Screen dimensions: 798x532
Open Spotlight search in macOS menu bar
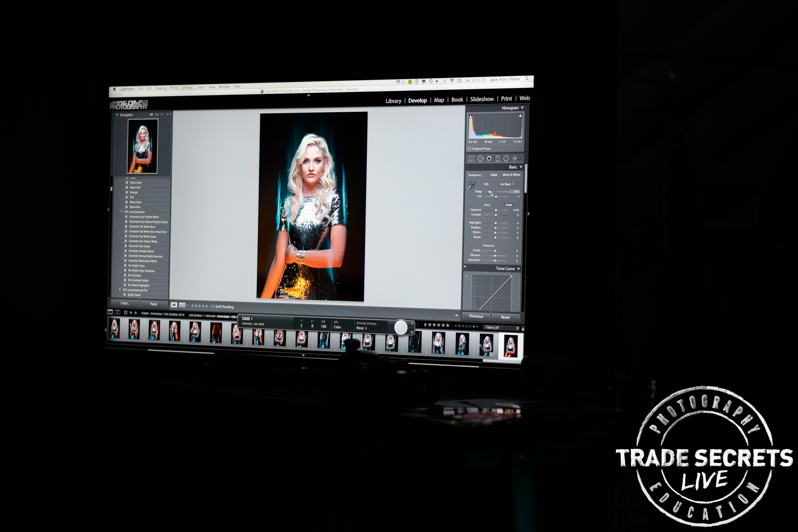(x=527, y=79)
